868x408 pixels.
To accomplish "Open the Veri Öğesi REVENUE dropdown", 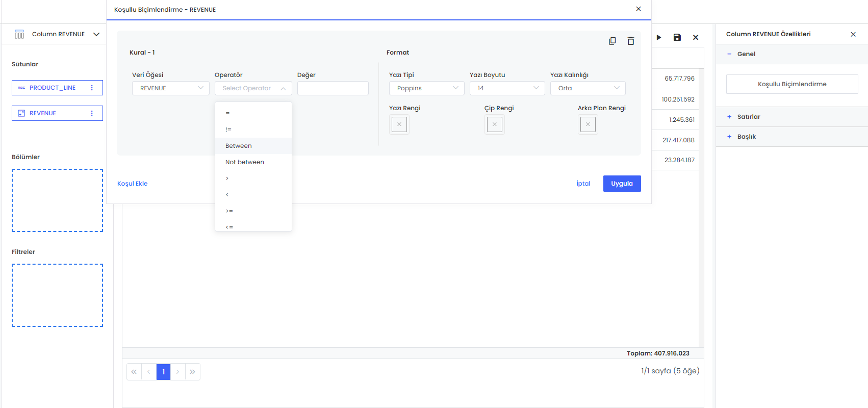I will [x=171, y=88].
